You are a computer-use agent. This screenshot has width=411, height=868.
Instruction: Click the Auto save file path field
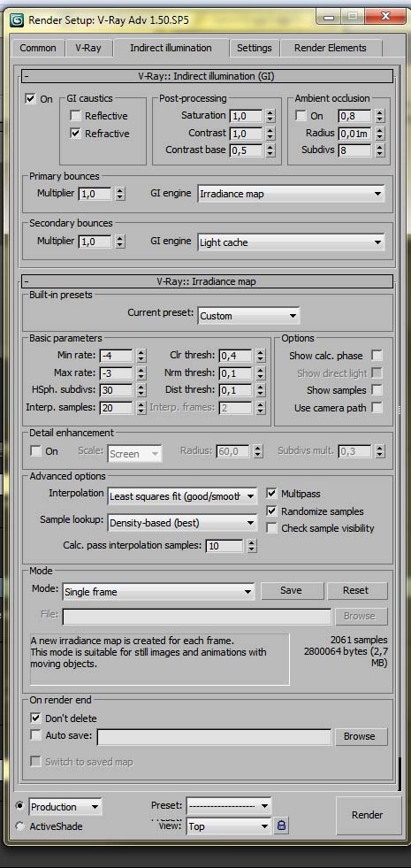(214, 737)
